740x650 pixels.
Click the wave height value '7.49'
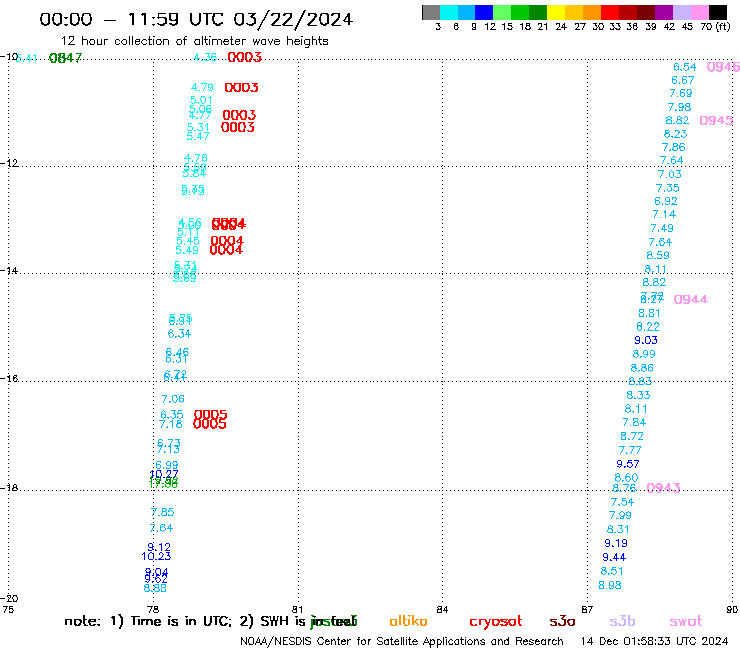pyautogui.click(x=662, y=228)
